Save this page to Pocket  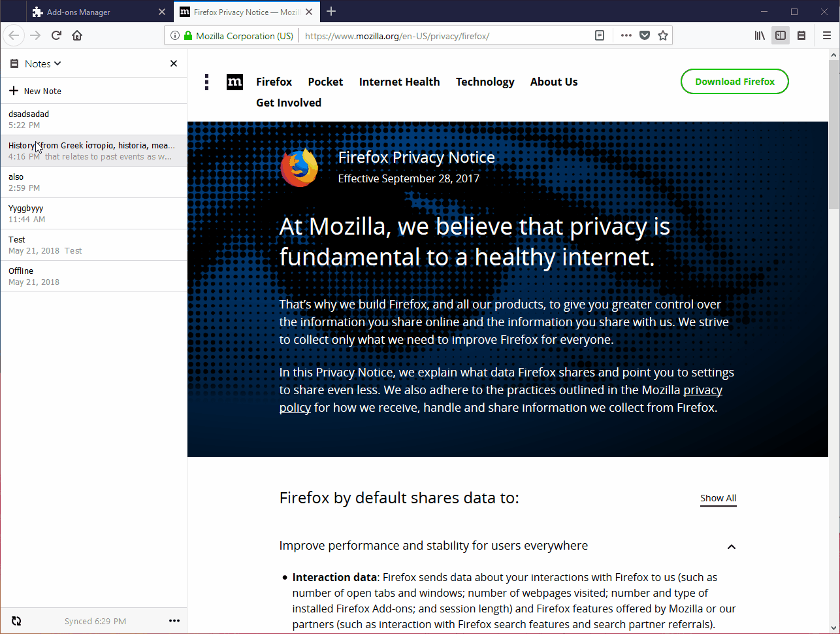tap(645, 36)
